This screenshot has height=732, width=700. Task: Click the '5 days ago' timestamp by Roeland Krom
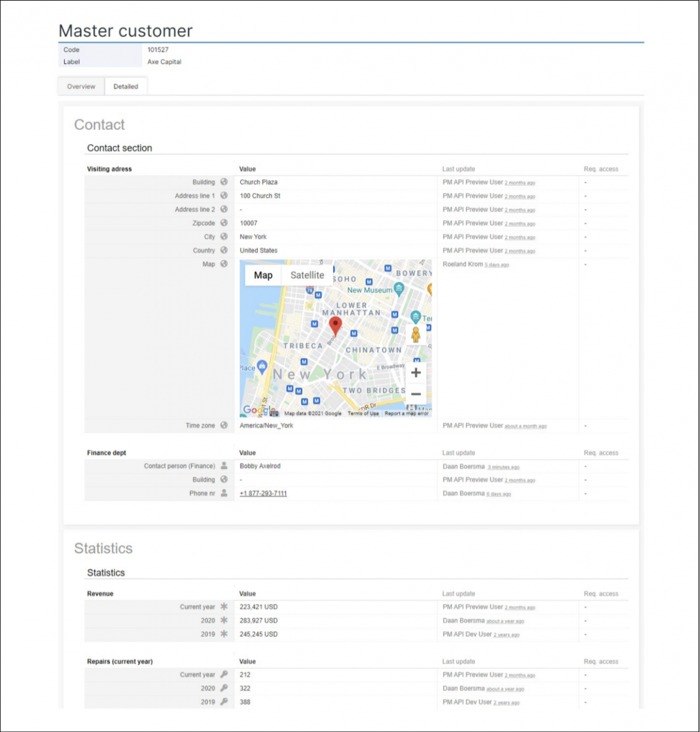[497, 265]
